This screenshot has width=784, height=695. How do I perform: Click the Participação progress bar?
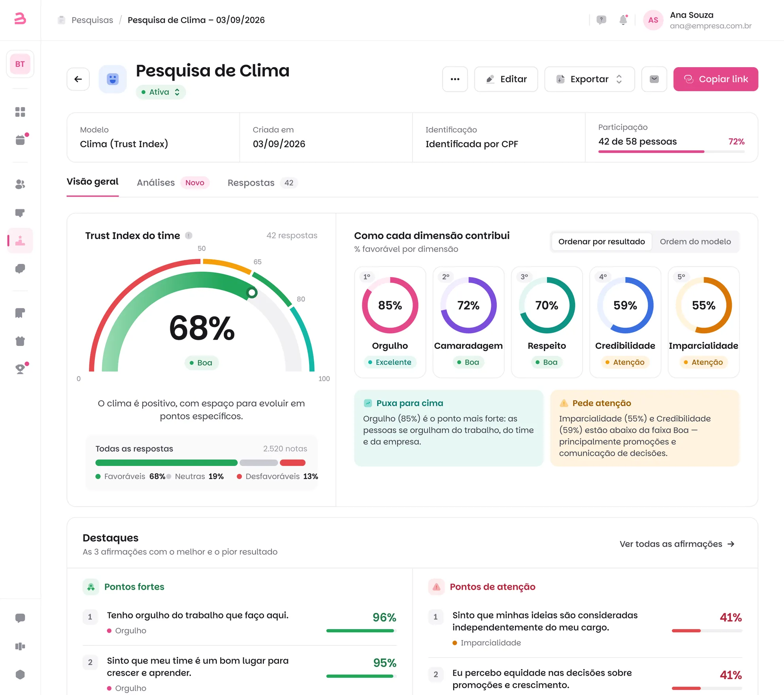click(671, 152)
